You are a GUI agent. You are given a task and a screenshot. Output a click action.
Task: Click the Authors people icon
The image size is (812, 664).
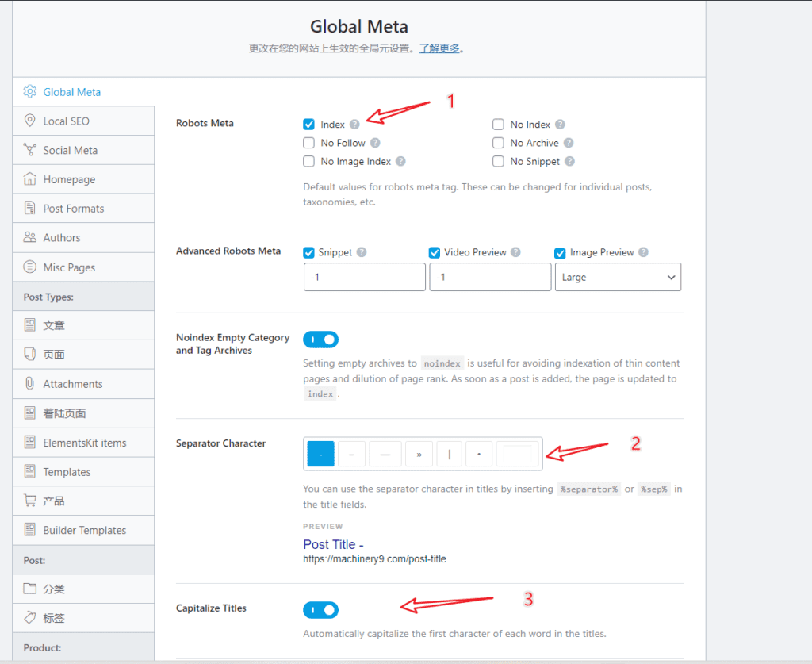[30, 237]
